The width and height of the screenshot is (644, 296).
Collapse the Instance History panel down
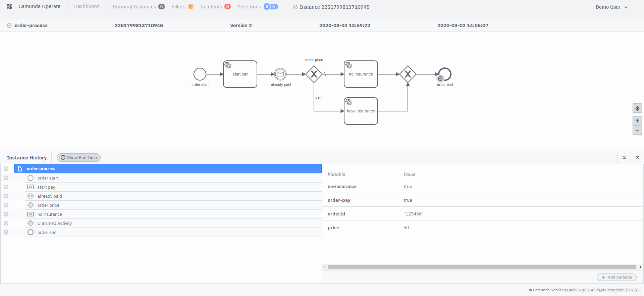[x=624, y=157]
